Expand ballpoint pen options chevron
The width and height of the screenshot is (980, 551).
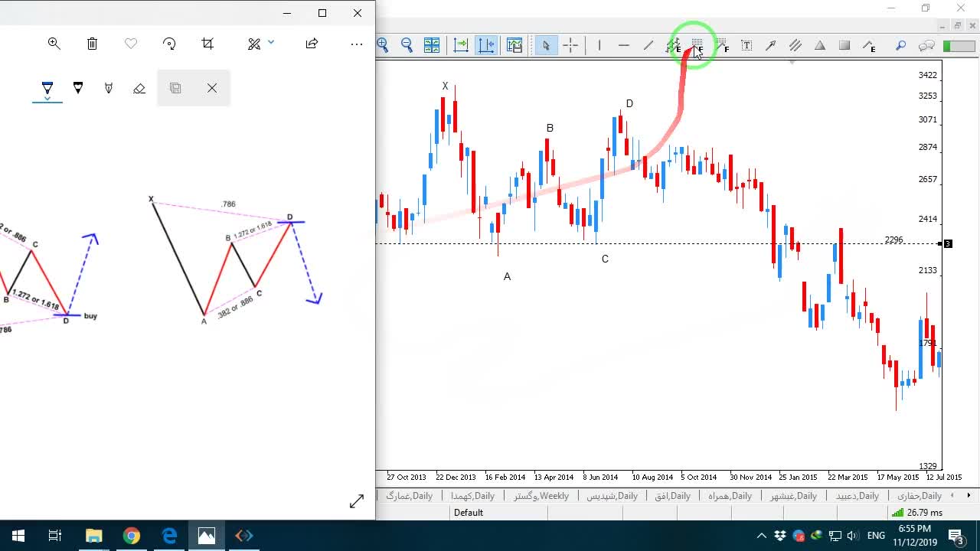[x=47, y=99]
